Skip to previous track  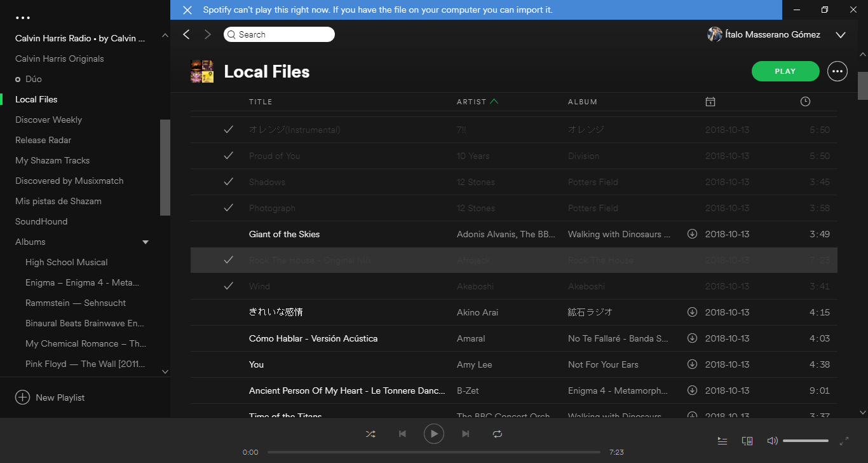402,434
